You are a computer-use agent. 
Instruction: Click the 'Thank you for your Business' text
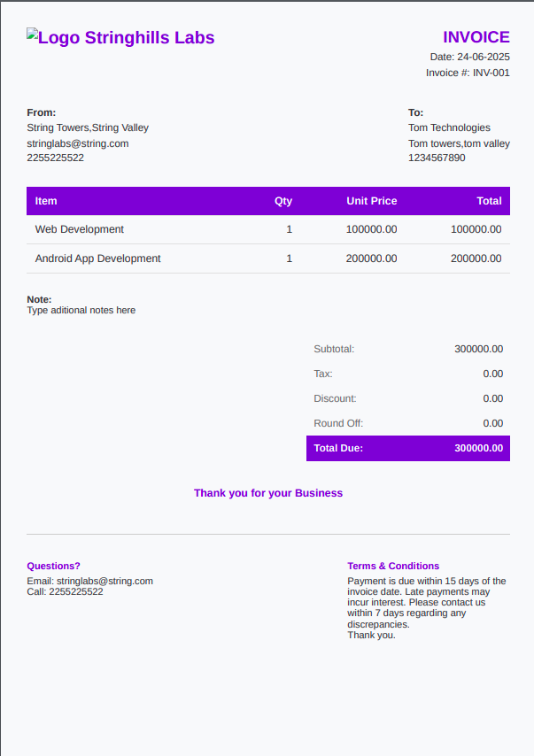268,493
